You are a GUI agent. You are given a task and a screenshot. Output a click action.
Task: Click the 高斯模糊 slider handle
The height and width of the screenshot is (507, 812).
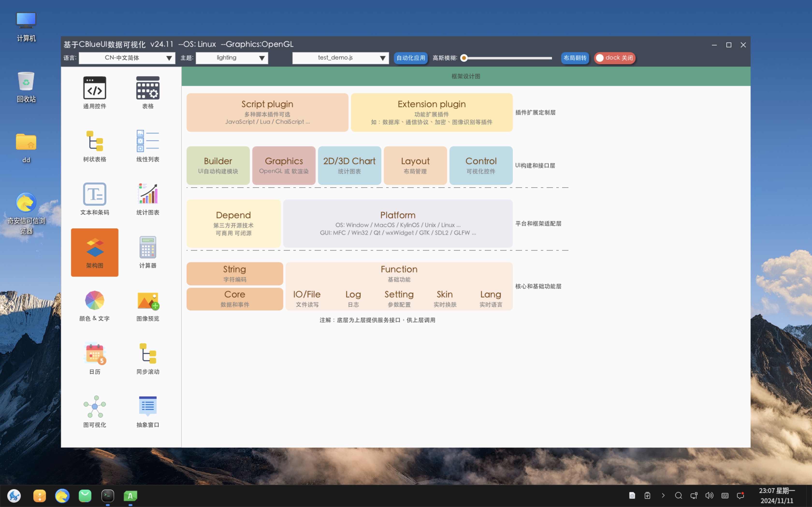click(464, 58)
